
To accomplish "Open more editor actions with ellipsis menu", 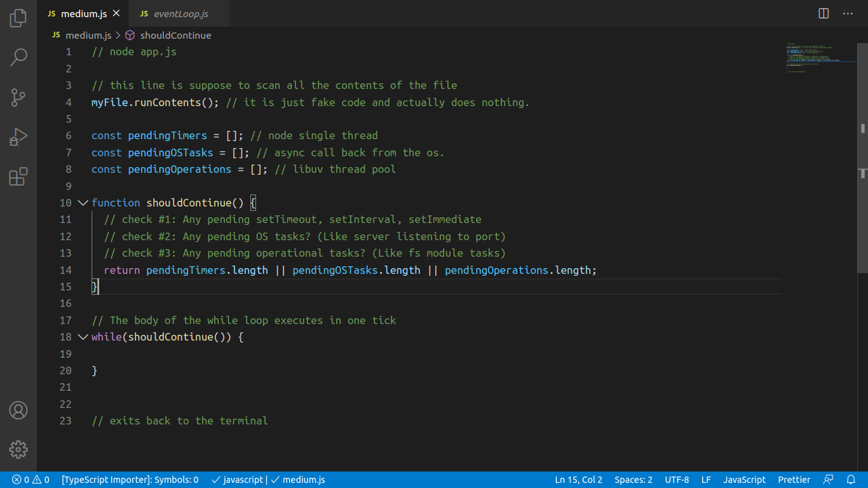I will point(848,13).
